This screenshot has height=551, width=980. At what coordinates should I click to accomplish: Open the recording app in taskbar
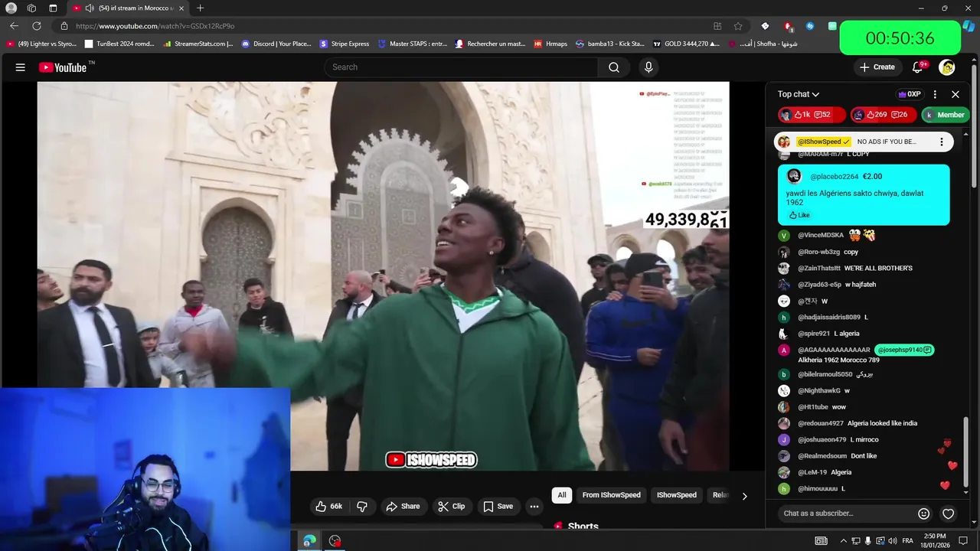(335, 541)
